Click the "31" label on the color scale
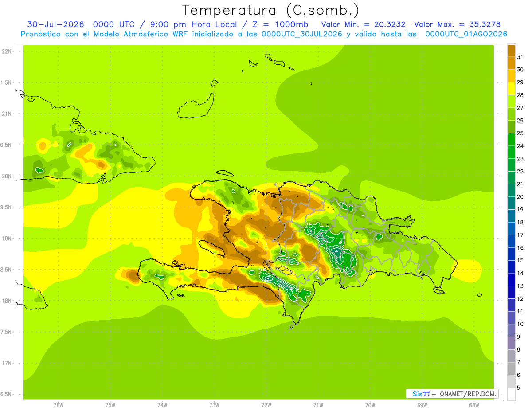 (520, 57)
